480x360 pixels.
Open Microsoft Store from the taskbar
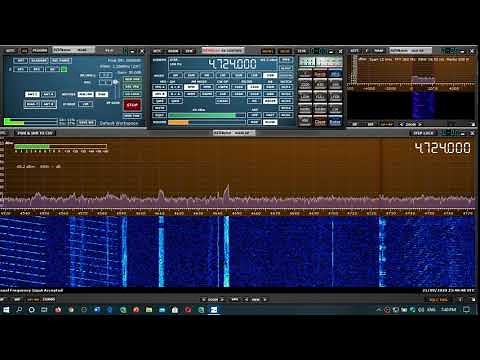tap(175, 310)
